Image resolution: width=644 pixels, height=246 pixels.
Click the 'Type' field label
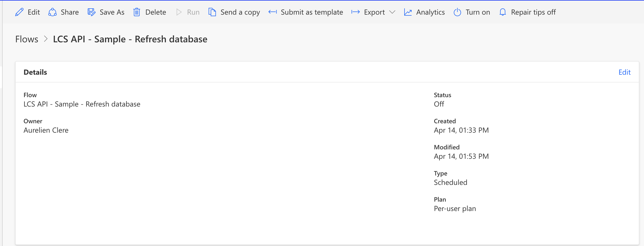(441, 174)
